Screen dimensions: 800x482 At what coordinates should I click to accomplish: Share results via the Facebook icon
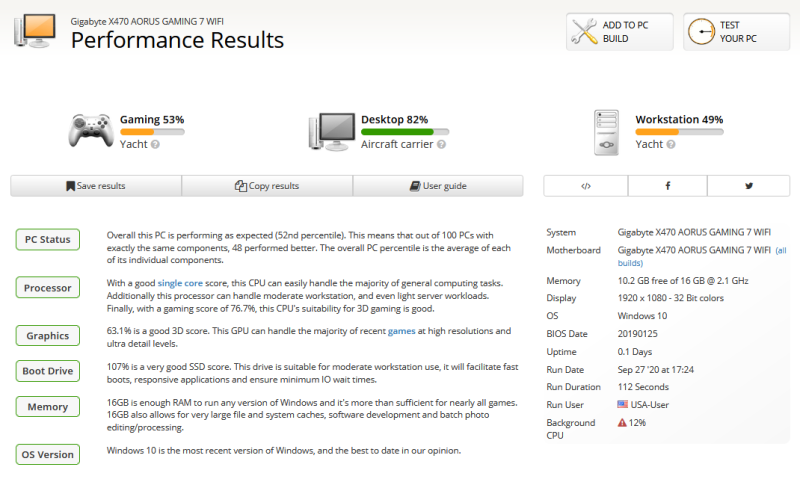coord(667,186)
